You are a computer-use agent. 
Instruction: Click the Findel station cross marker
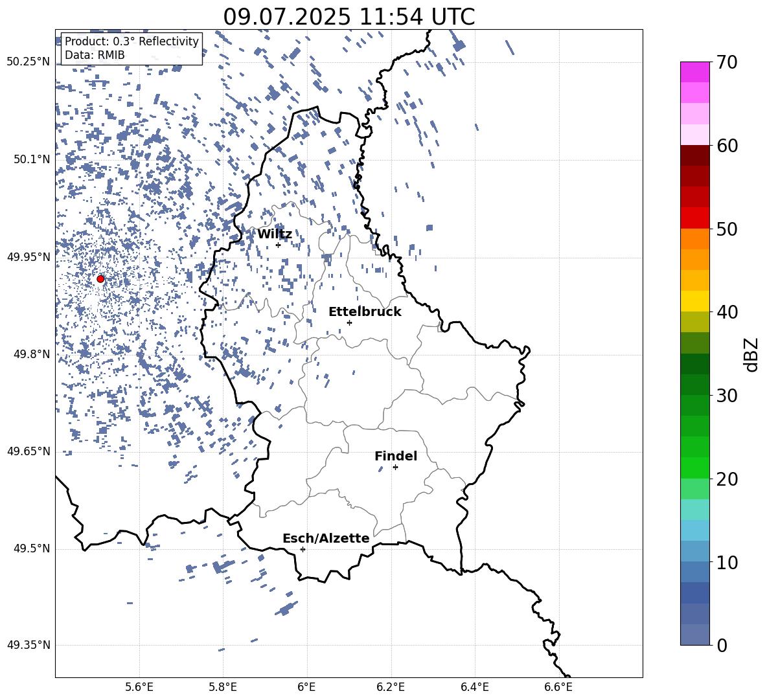(395, 468)
